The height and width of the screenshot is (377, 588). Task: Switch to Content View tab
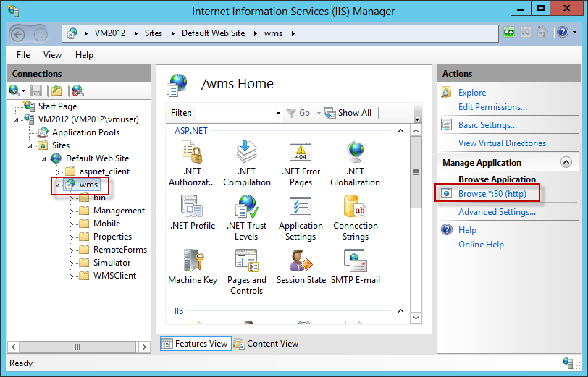coord(266,344)
